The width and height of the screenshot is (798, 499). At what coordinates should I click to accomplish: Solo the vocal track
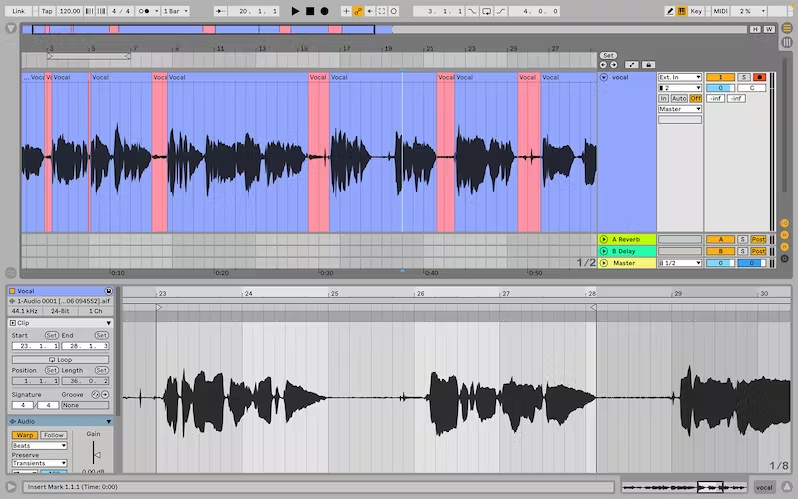pyautogui.click(x=744, y=77)
